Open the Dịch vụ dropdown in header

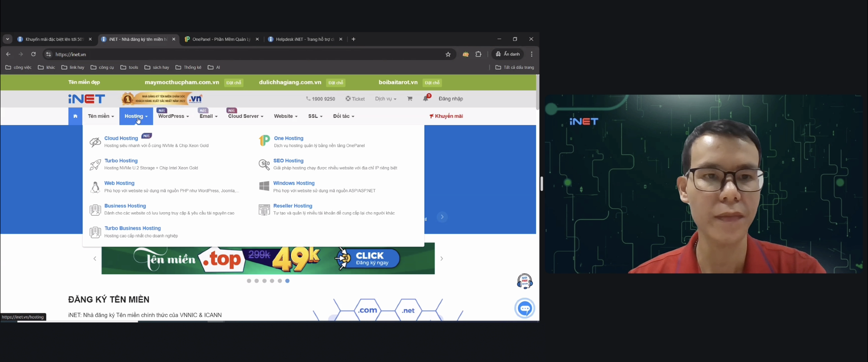pos(386,99)
